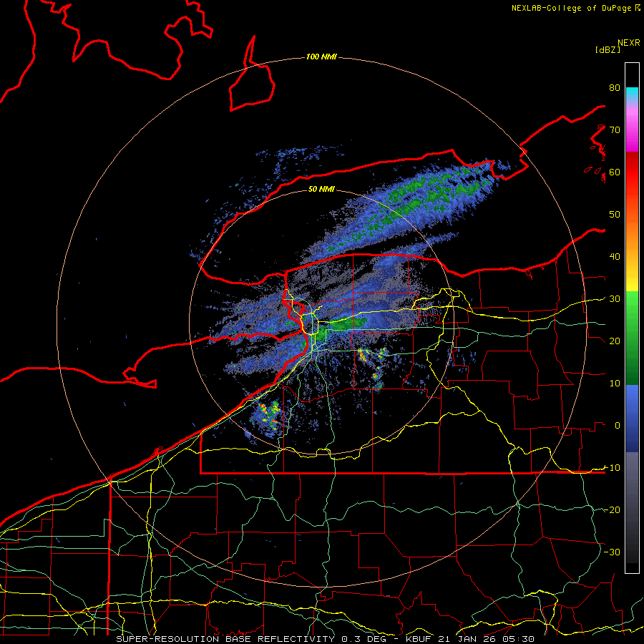Viewport: 644px width, 644px height.
Task: Pick the bright green band on the color scale
Action: pos(632,304)
